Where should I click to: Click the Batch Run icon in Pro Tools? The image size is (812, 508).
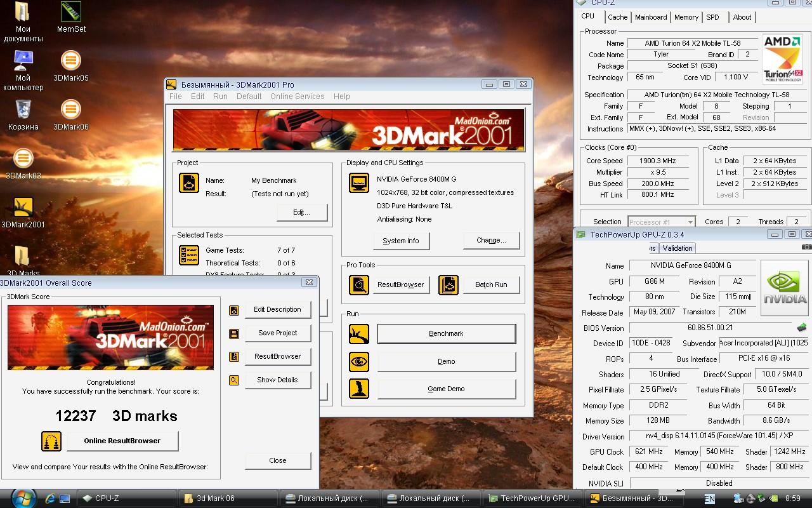pos(449,284)
